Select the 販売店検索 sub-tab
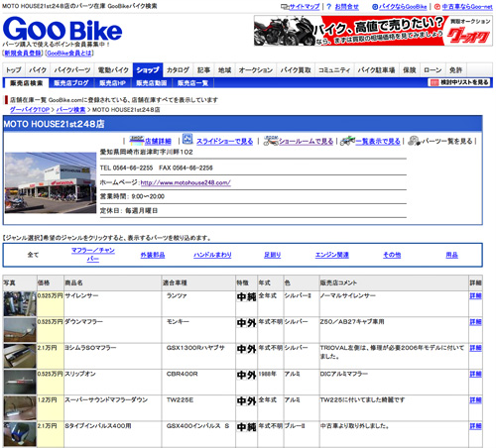Viewport: 496px width, 448px height. [x=27, y=83]
